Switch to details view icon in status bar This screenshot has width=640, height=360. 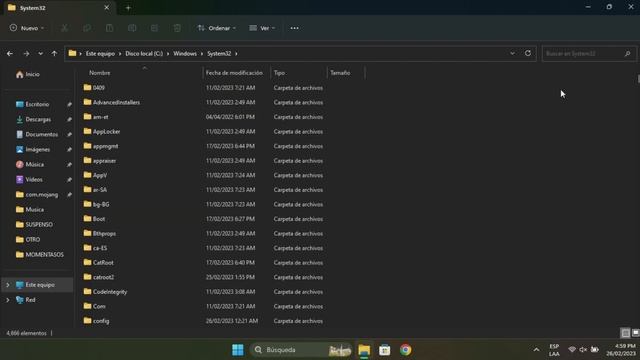[x=625, y=333]
